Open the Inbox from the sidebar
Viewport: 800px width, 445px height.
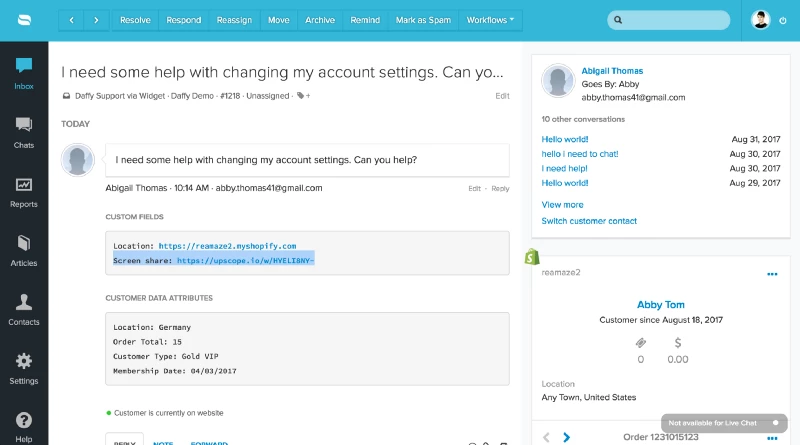[x=24, y=73]
